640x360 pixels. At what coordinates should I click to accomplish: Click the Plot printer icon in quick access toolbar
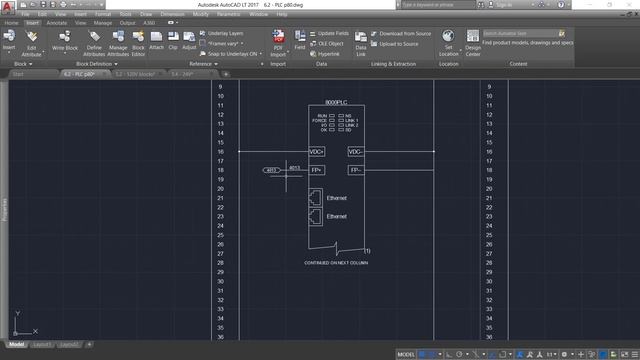click(63, 5)
